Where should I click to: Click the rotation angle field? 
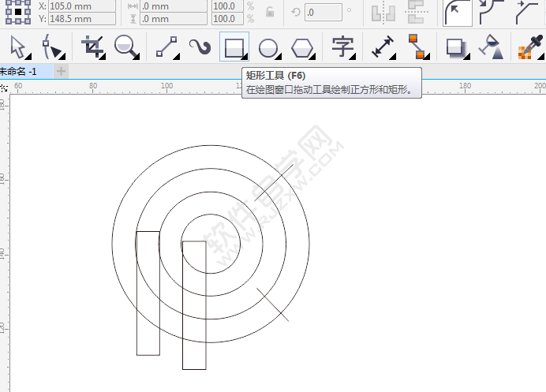323,12
